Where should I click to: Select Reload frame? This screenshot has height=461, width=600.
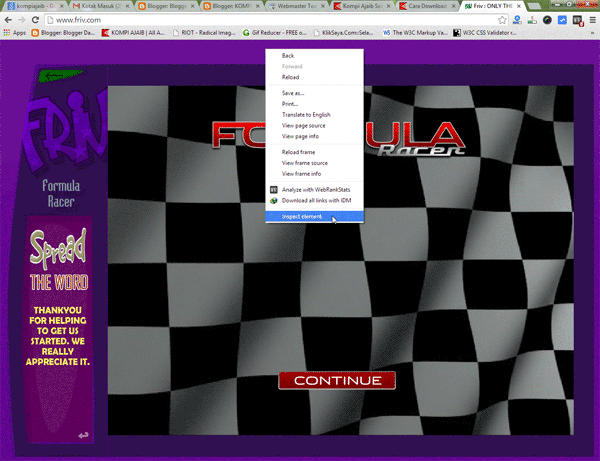pyautogui.click(x=315, y=152)
